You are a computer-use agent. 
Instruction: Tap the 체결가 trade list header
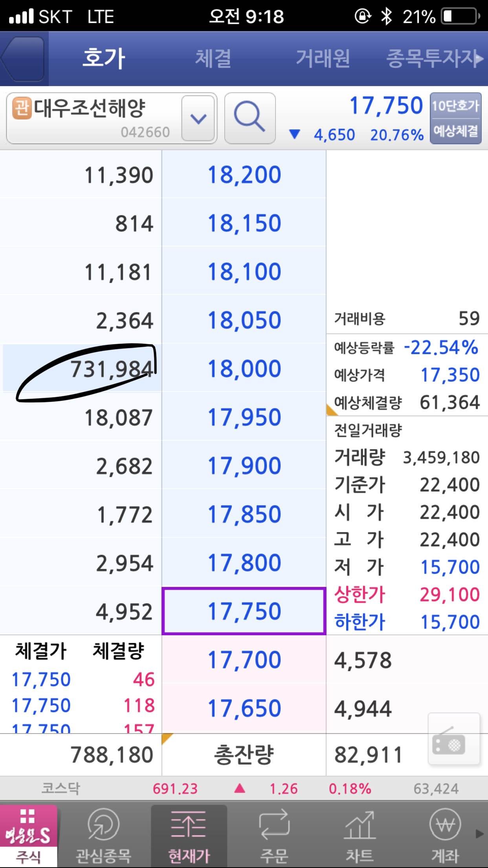(x=41, y=650)
